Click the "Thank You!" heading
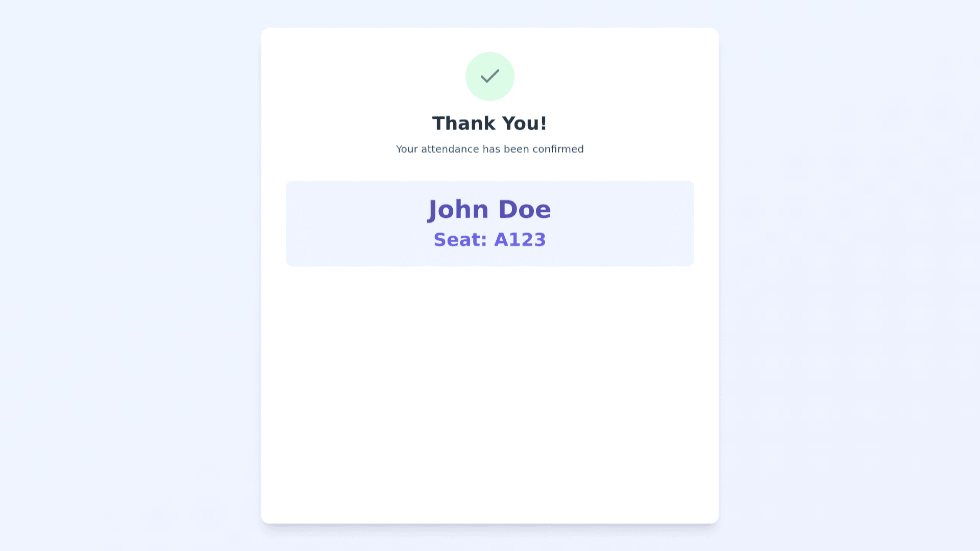 (x=489, y=123)
